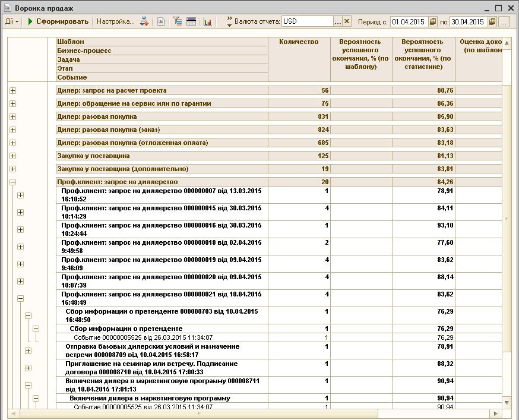Expand row Закупка у поставщика (дополнительно)

13,169
